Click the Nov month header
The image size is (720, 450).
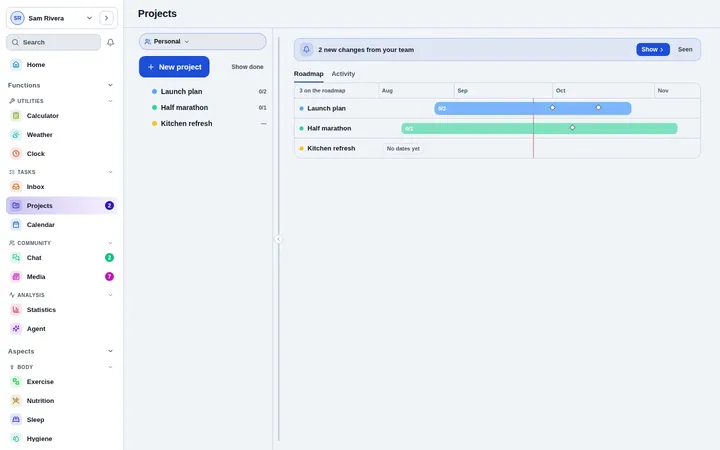[663, 90]
